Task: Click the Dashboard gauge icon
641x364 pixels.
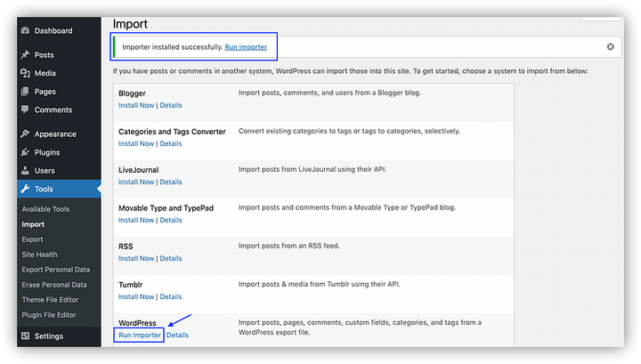Action: (x=25, y=30)
